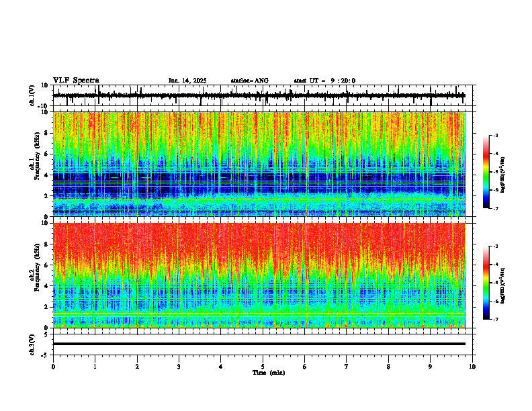Click time axis tick label "4"
The image size is (532, 411).
click(220, 367)
